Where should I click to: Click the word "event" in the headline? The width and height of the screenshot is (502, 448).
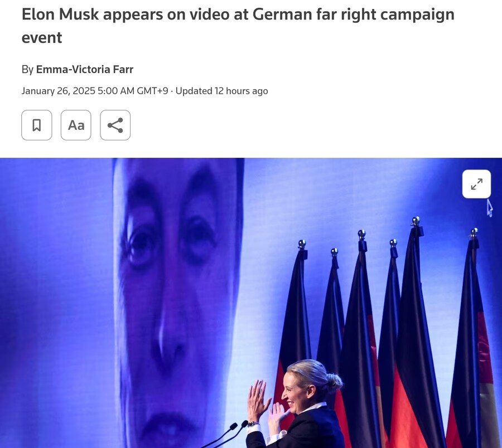pos(42,38)
